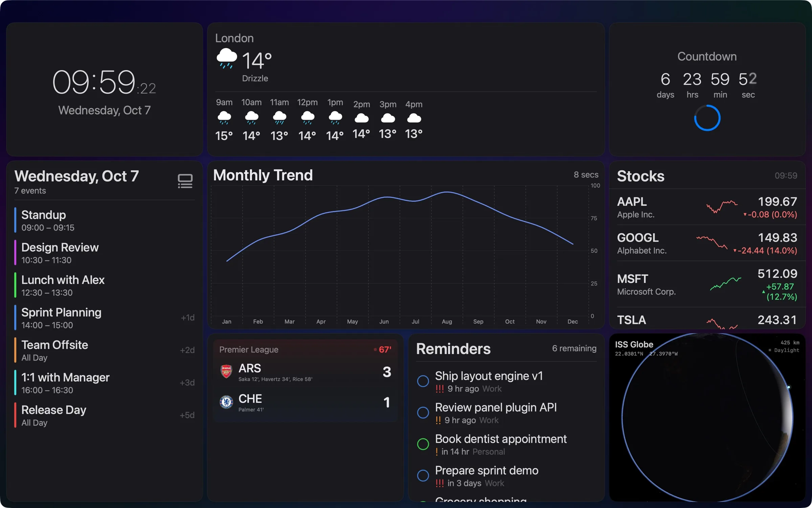Open the Design Review event
This screenshot has width=812, height=508.
click(105, 253)
